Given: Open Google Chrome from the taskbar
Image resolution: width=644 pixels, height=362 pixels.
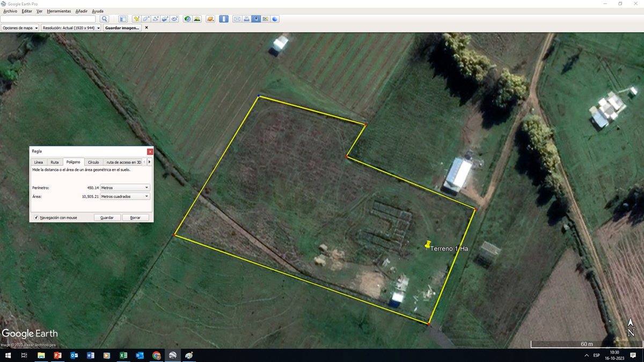Looking at the screenshot, I should 156,356.
